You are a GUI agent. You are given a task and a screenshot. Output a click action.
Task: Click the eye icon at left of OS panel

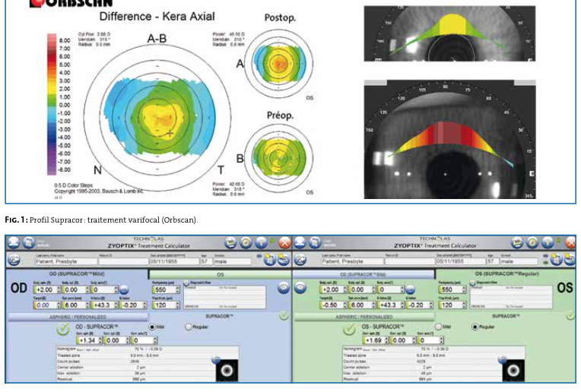[300, 288]
